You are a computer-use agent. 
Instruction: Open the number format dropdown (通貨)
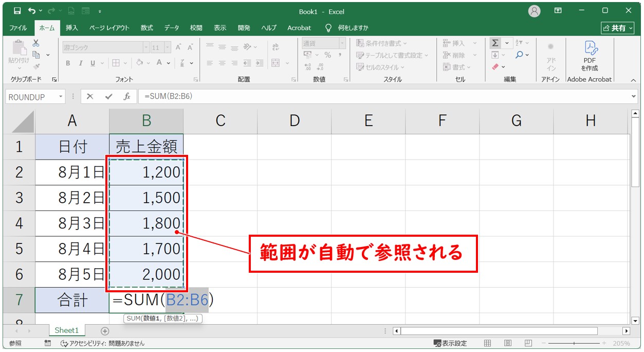click(x=342, y=43)
